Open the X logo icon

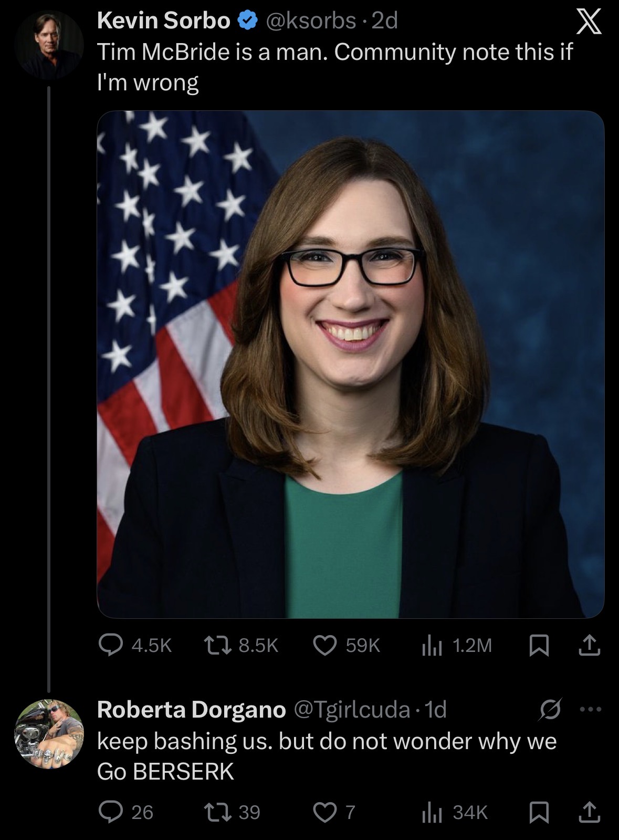(x=589, y=23)
